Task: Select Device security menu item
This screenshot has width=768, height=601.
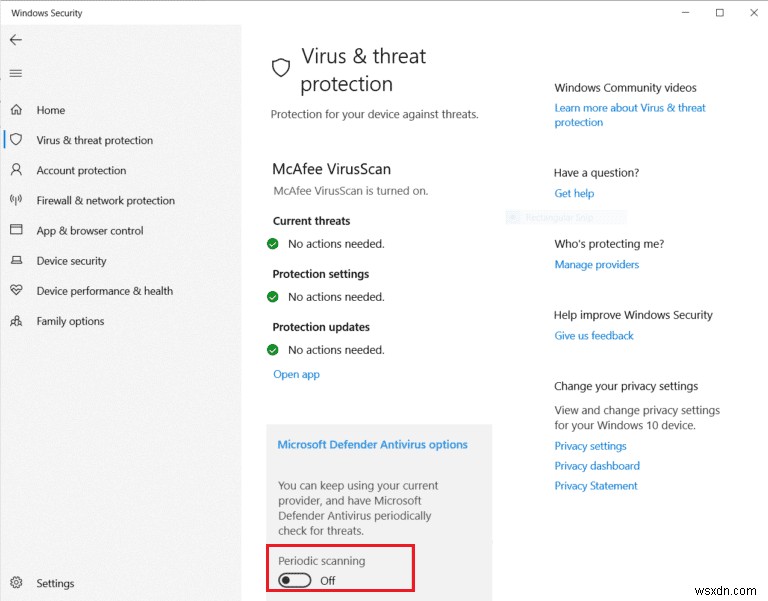Action: [x=71, y=261]
